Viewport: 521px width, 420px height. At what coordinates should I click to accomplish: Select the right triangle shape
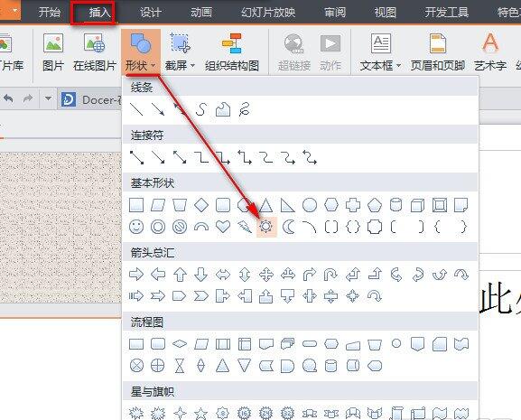pyautogui.click(x=287, y=205)
